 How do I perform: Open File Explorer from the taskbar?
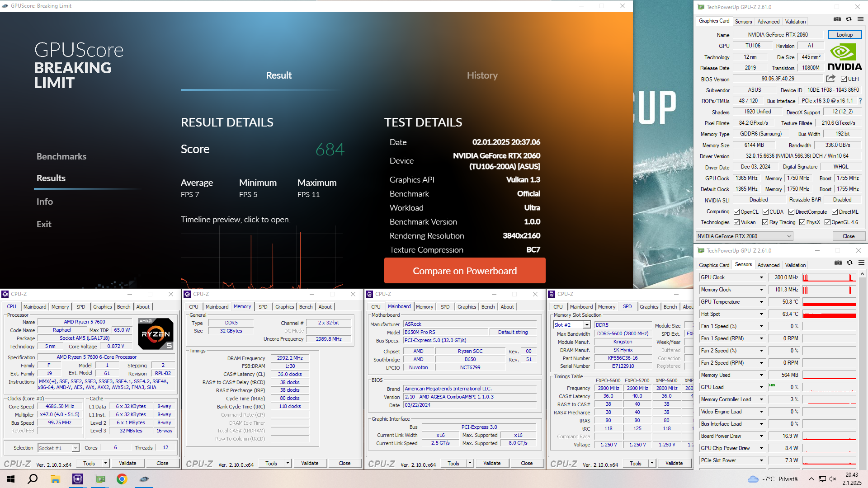coord(55,479)
